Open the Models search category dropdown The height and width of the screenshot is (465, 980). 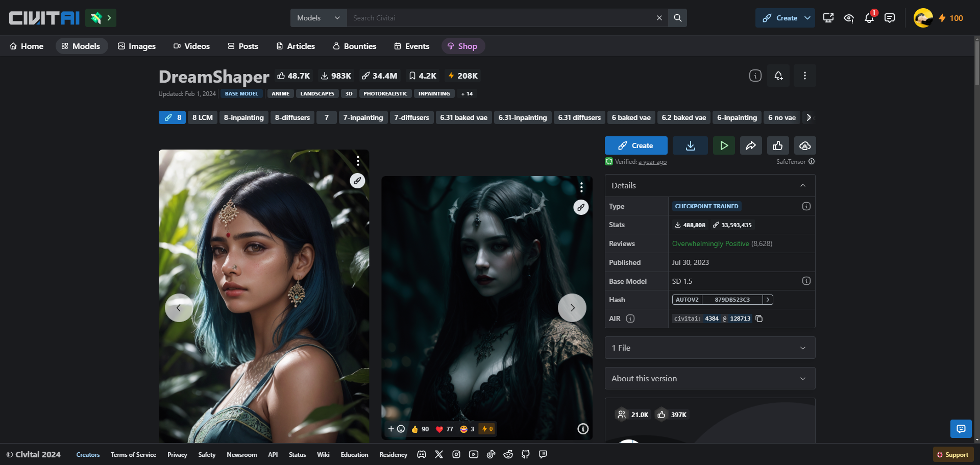[318, 18]
